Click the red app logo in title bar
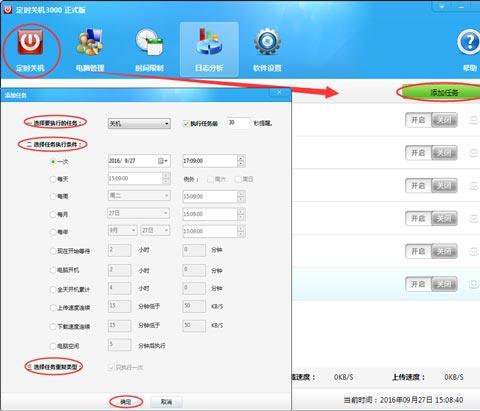 7,9
